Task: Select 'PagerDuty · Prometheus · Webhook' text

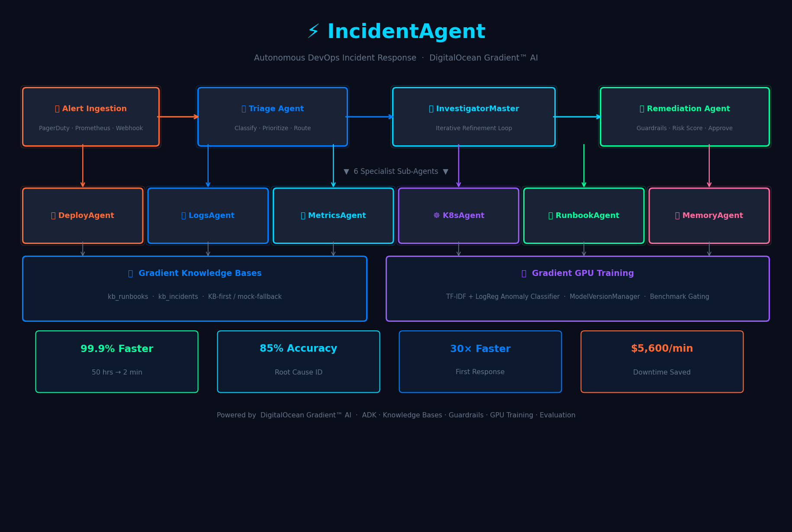Action: (x=91, y=128)
